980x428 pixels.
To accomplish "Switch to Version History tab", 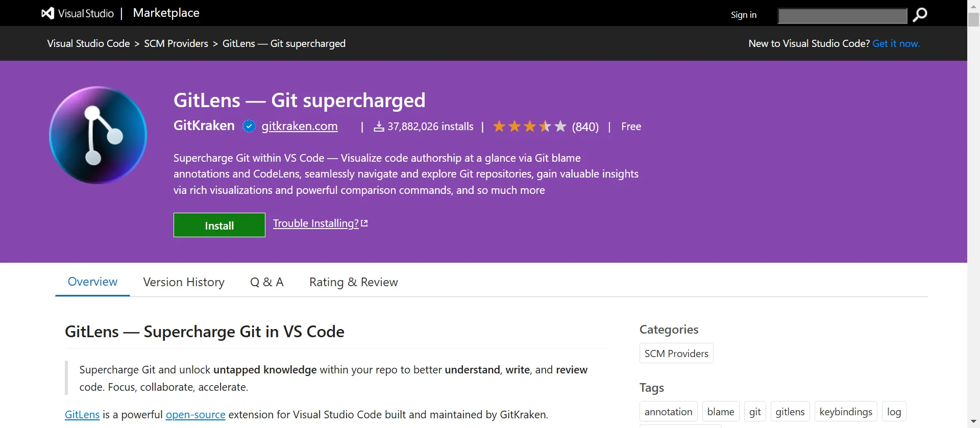I will pos(184,282).
